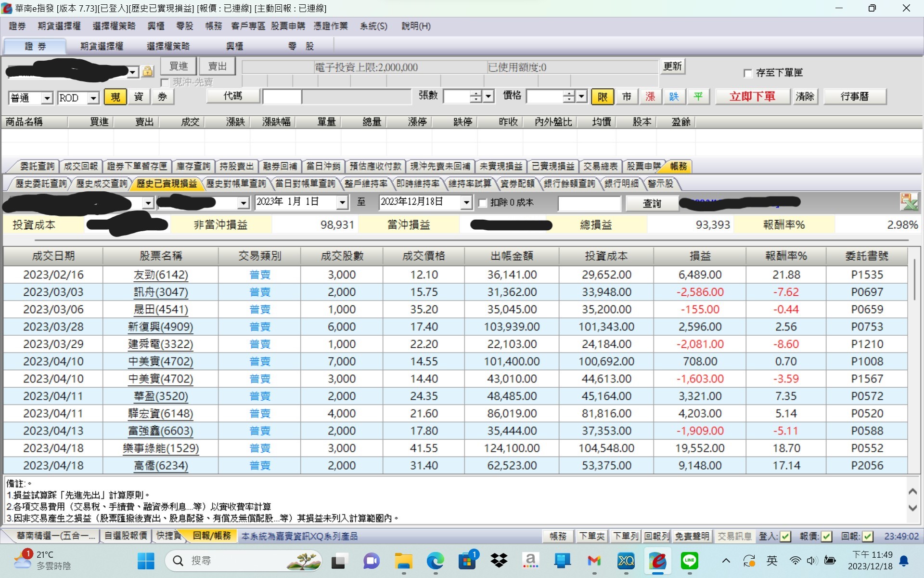Image resolution: width=924 pixels, height=578 pixels.
Task: Expand the ROD order type dropdown
Action: tap(93, 98)
